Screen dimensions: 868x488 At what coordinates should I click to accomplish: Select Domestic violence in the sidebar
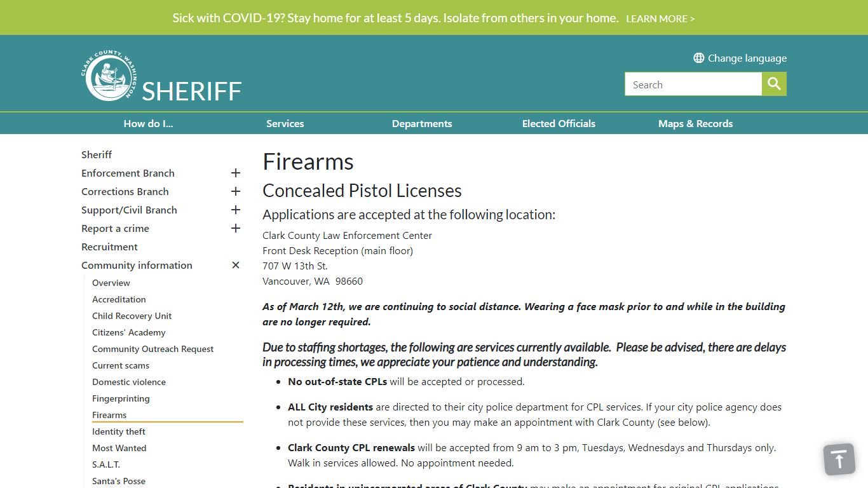[x=129, y=382]
